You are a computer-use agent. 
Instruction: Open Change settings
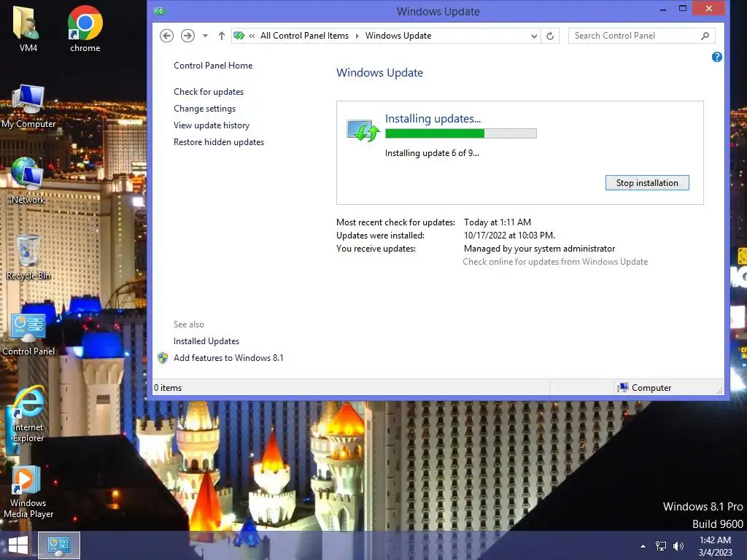pyautogui.click(x=204, y=109)
